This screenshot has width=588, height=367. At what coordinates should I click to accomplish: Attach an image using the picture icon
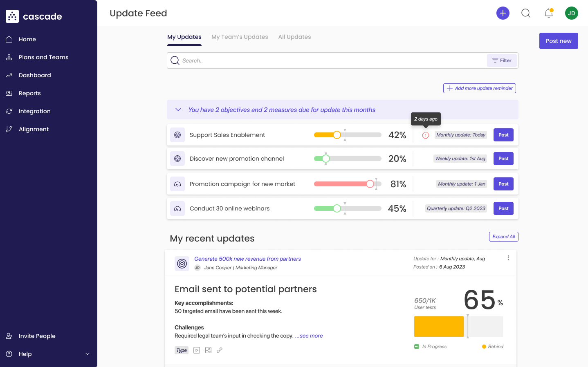pos(208,350)
